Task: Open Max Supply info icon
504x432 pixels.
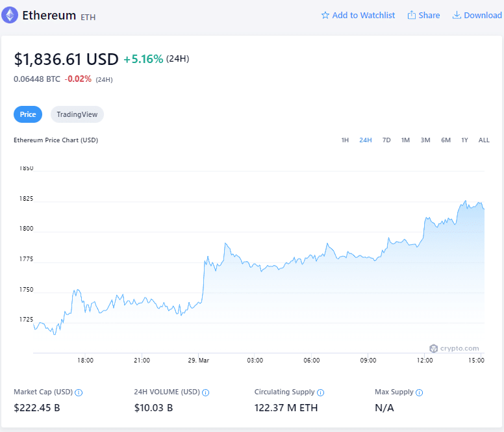Action: point(419,392)
